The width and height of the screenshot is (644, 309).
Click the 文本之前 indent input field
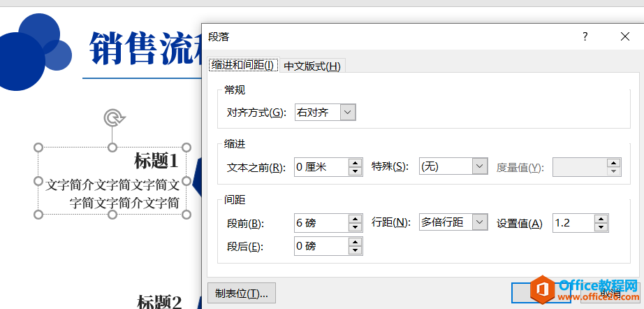coord(321,167)
